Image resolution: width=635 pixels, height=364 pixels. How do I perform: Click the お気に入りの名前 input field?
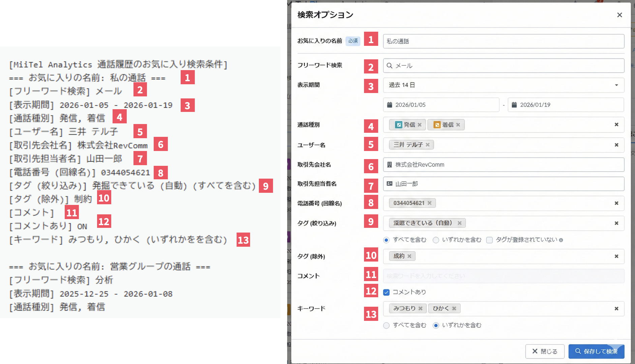(504, 41)
